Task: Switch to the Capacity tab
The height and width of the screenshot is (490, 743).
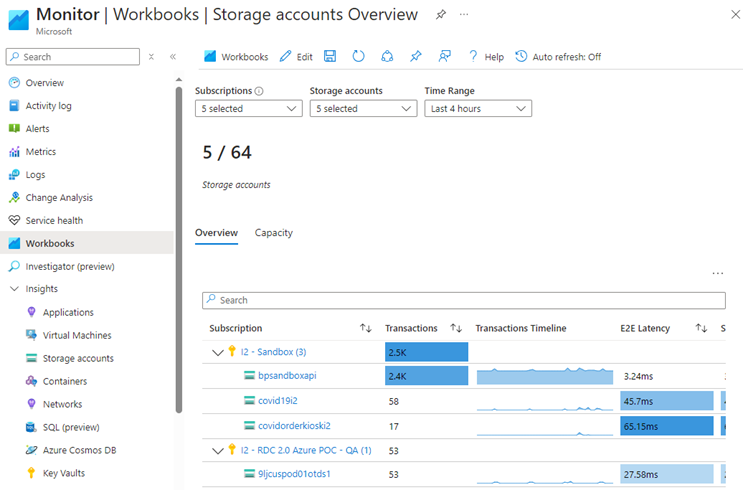Action: (274, 233)
